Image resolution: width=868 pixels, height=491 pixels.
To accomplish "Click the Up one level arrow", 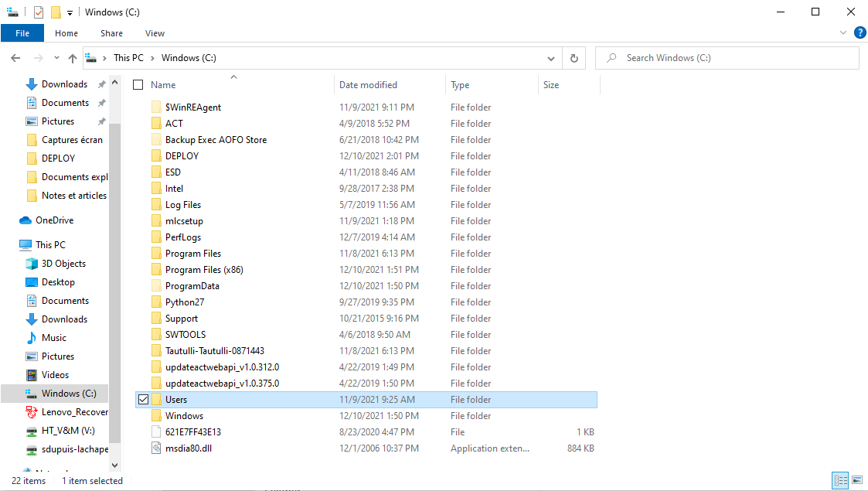I will (x=73, y=58).
